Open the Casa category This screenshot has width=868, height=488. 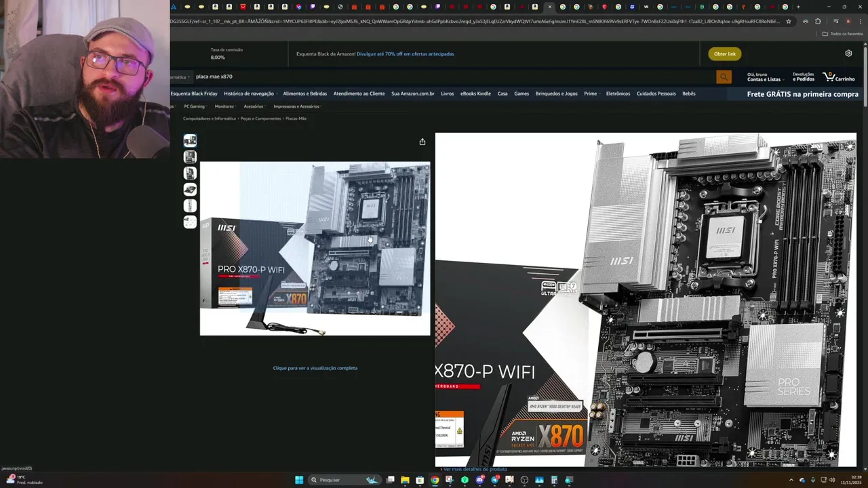click(502, 94)
